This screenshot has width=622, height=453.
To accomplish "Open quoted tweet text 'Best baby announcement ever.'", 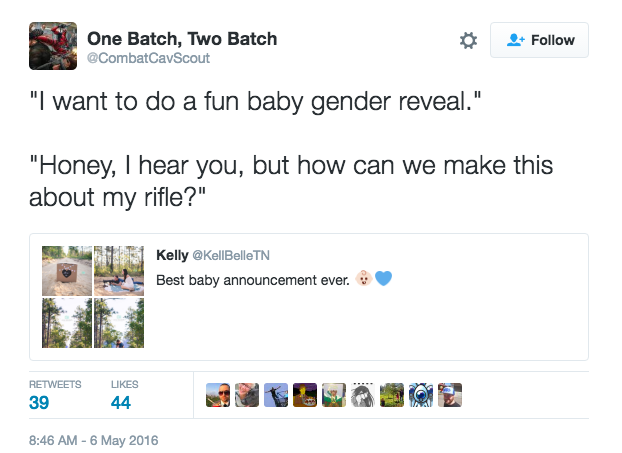I will coord(250,279).
